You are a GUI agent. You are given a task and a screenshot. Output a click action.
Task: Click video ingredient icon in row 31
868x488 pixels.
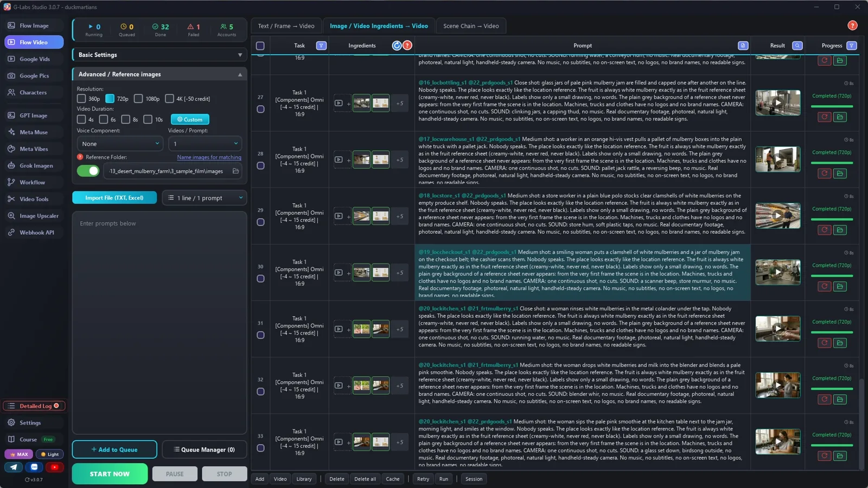point(339,329)
